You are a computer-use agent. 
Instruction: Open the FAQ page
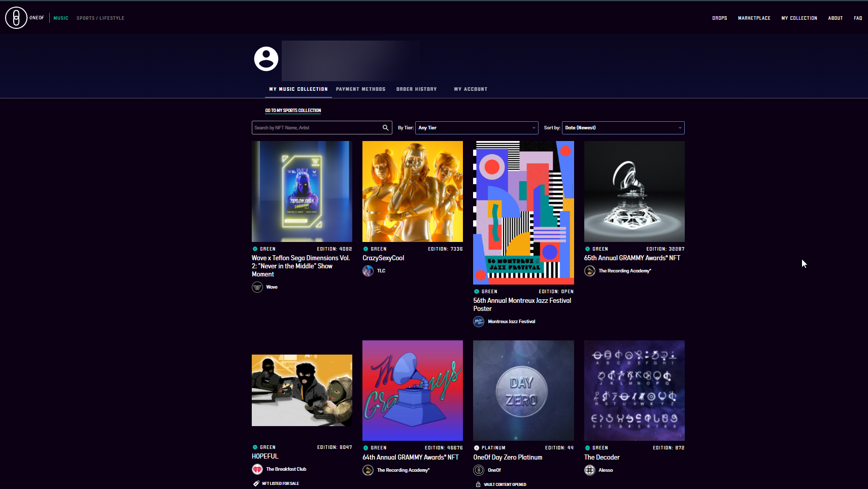pos(858,18)
